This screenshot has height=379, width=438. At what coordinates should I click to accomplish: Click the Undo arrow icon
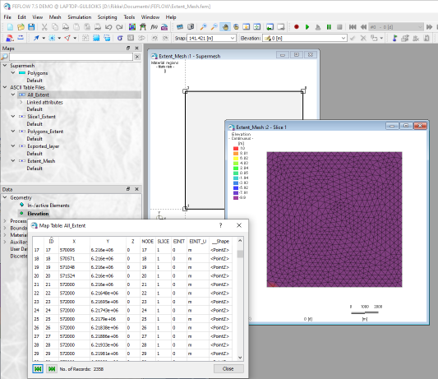pos(108,27)
